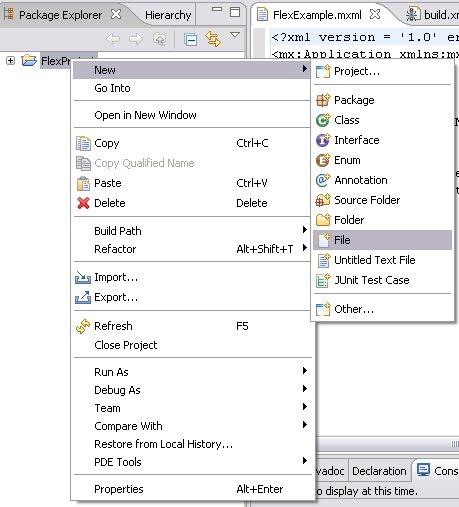
Task: Expand the Compare With submenu
Action: click(191, 426)
